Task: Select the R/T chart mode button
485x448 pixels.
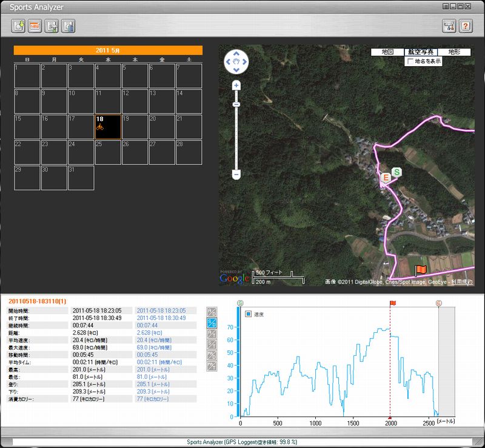Action: pyautogui.click(x=212, y=334)
